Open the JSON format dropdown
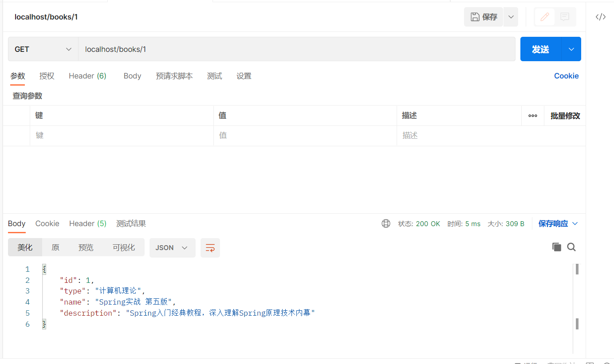Image resolution: width=614 pixels, height=364 pixels. [172, 247]
